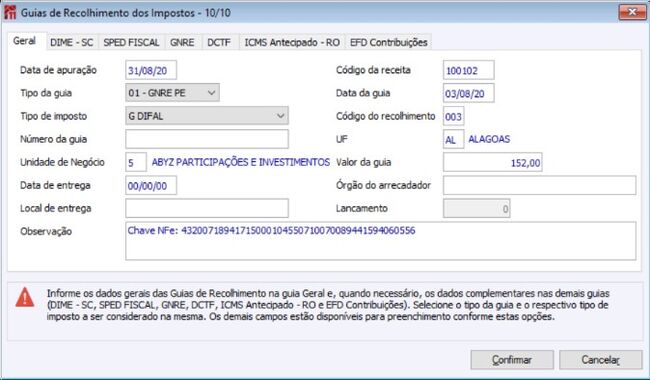Click the Número da guia field
The width and height of the screenshot is (650, 380).
(207, 139)
